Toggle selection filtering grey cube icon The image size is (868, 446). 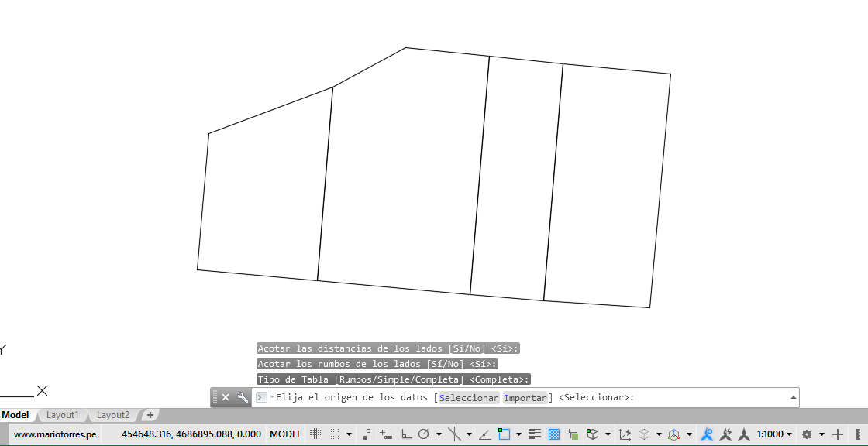coord(644,434)
